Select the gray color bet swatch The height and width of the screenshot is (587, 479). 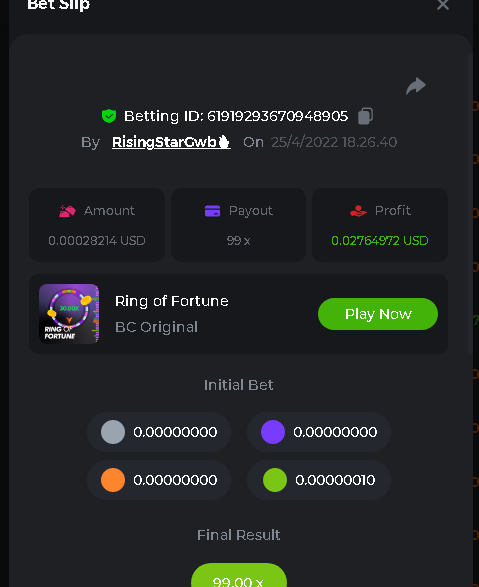tap(113, 432)
